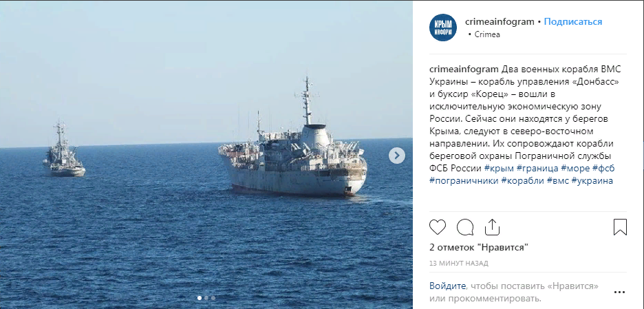The image size is (644, 309).
Task: Share the post via the share icon
Action: [492, 227]
